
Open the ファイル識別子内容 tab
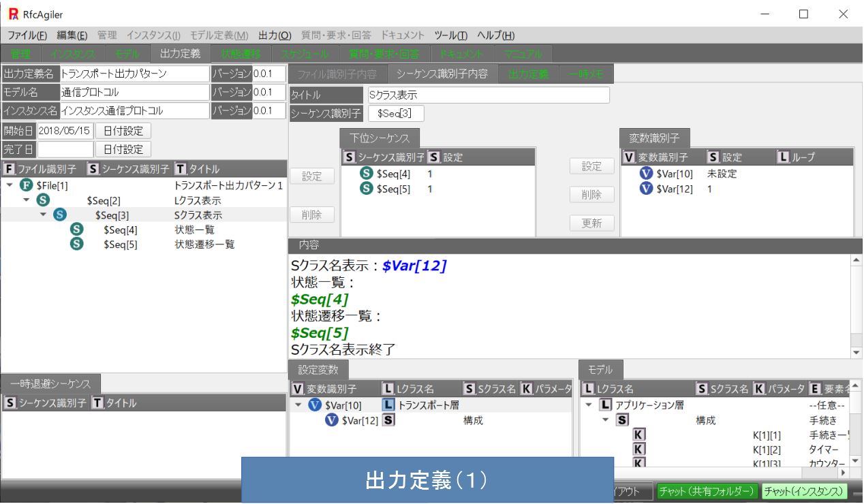click(x=337, y=74)
